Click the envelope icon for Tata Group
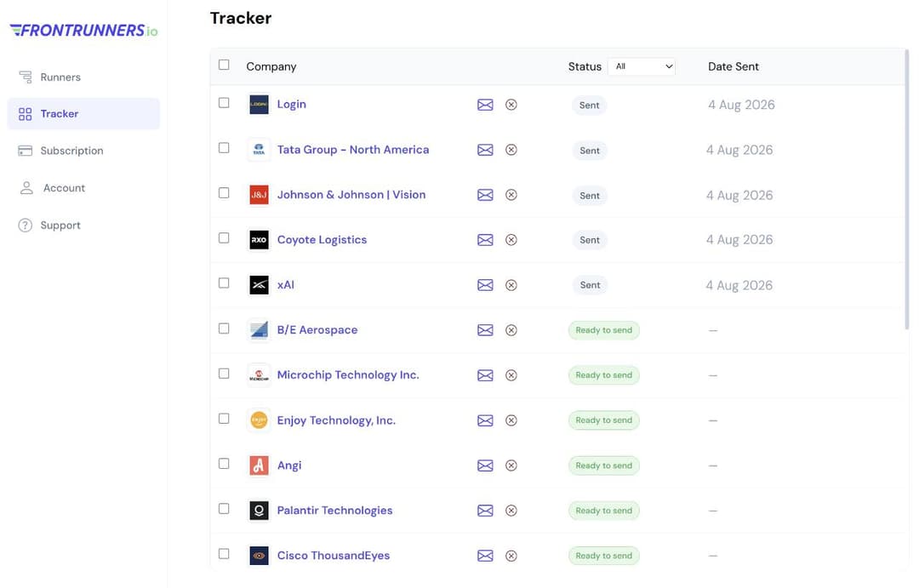This screenshot has height=588, width=919. [485, 150]
